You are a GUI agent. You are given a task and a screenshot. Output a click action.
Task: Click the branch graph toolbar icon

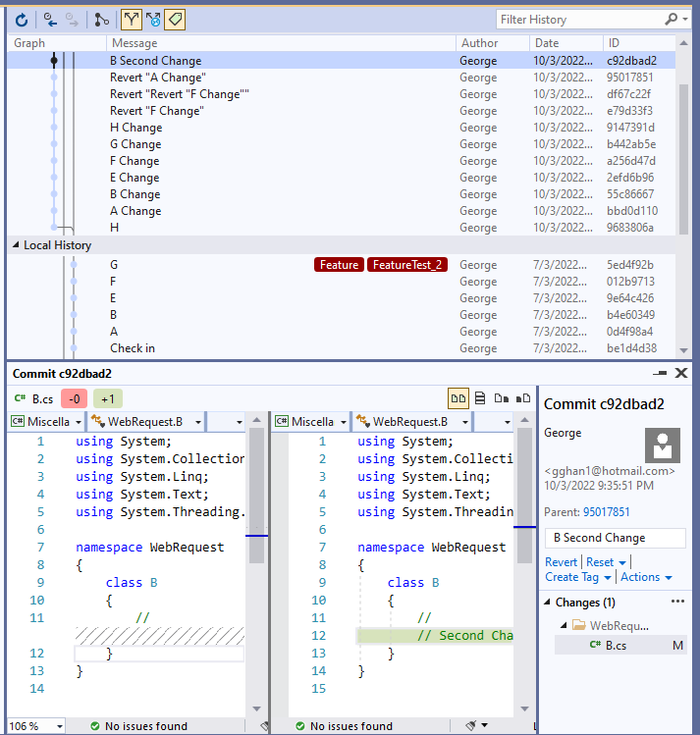[x=101, y=20]
